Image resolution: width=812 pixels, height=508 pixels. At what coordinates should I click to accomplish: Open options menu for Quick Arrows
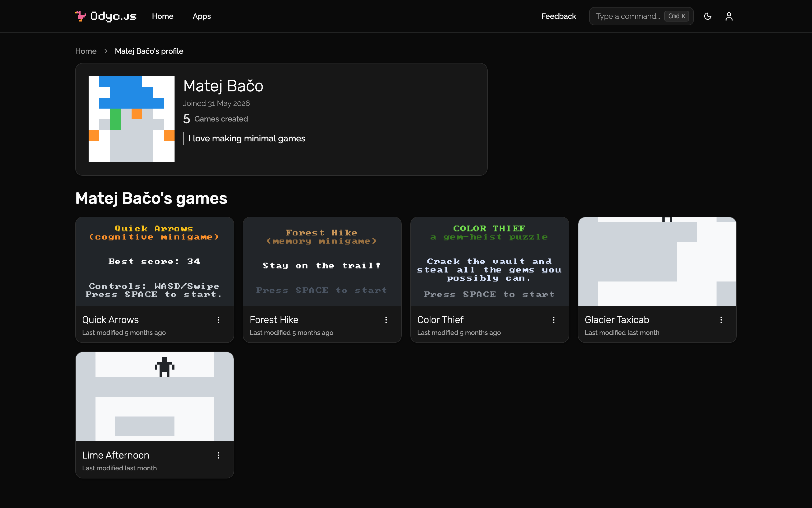(x=218, y=320)
